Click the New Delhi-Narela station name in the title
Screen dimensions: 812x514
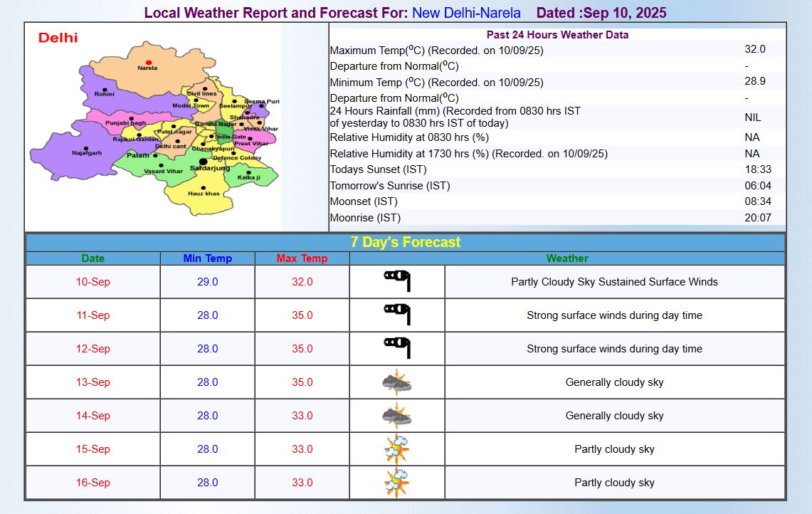pos(466,12)
